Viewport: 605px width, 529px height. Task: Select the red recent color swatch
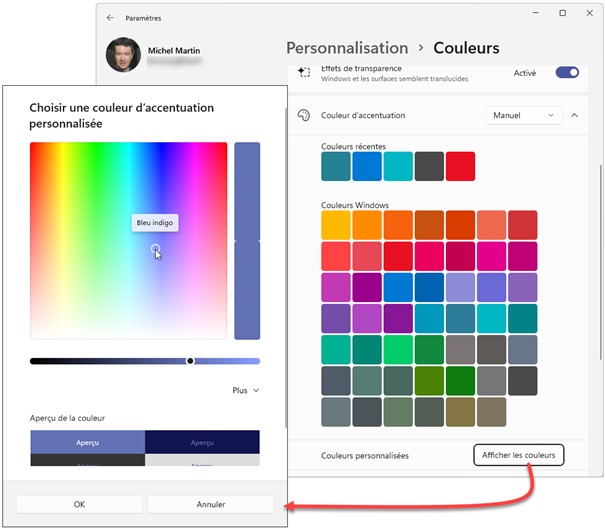click(460, 167)
